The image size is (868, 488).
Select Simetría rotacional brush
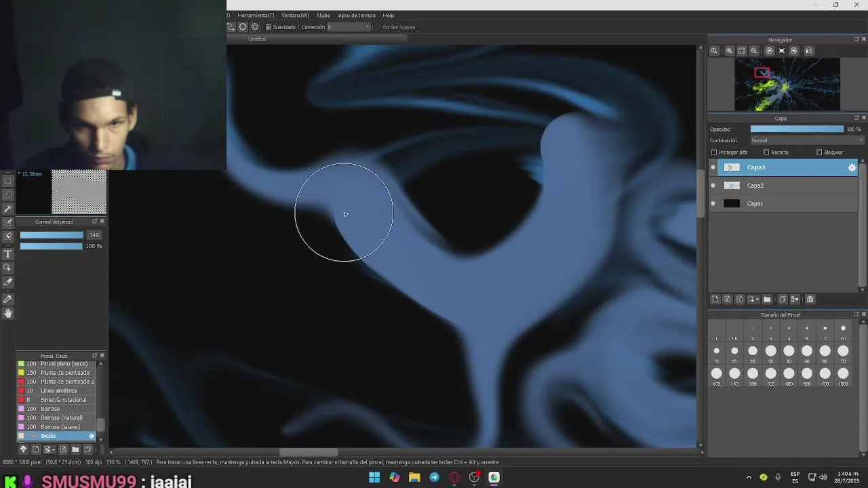[x=57, y=400]
